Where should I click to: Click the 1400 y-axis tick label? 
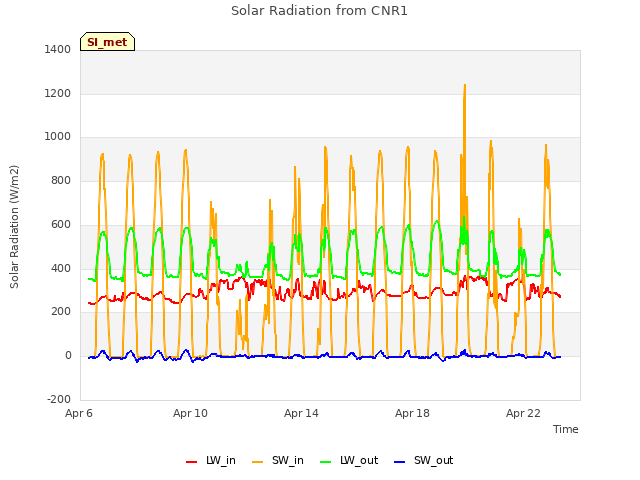58,49
